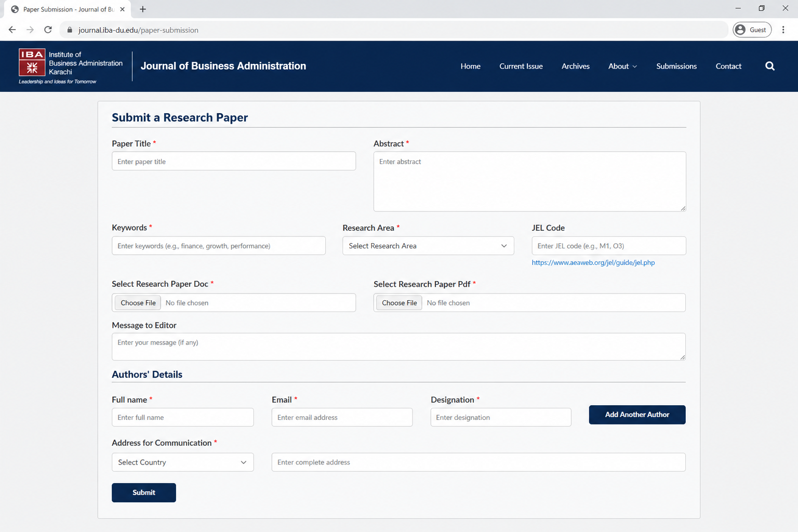Open Current Issue page

point(521,66)
